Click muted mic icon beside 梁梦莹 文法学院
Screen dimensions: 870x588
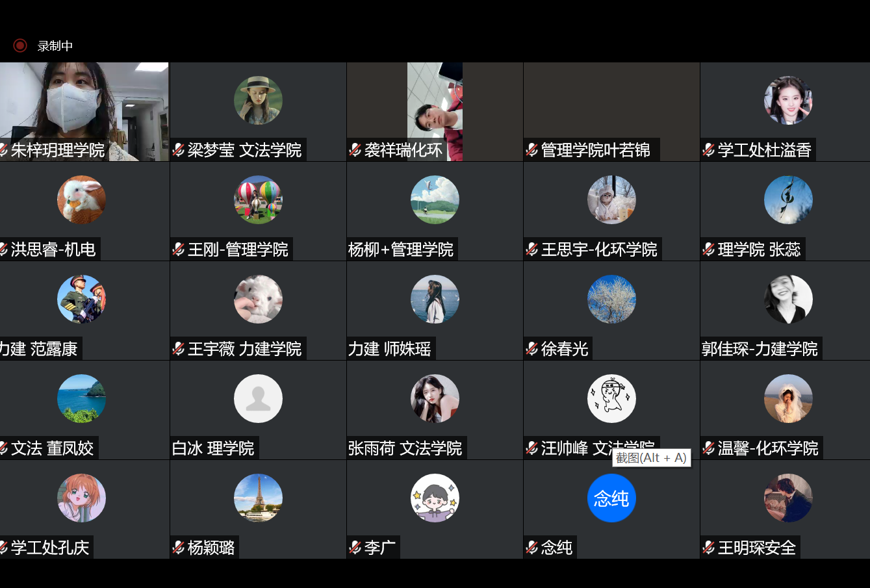tap(179, 150)
